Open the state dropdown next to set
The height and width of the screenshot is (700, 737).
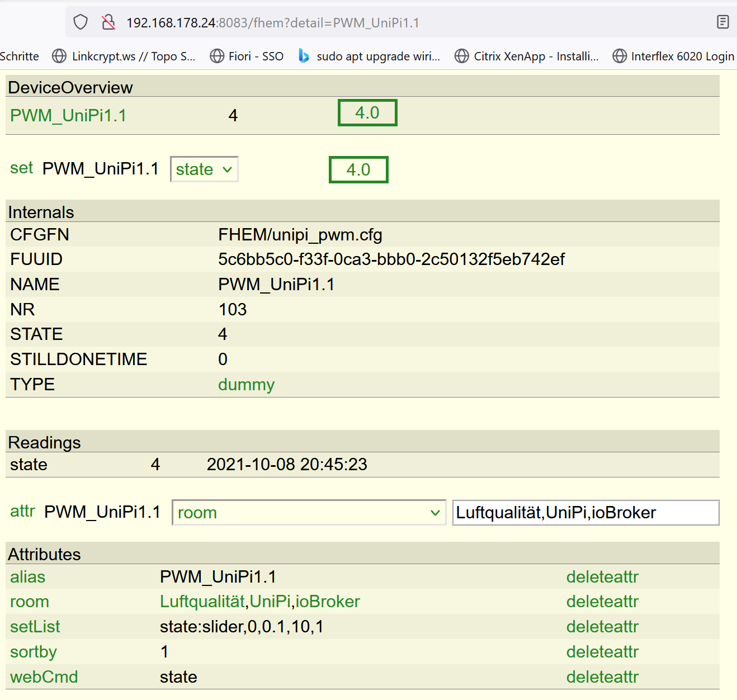coord(204,169)
